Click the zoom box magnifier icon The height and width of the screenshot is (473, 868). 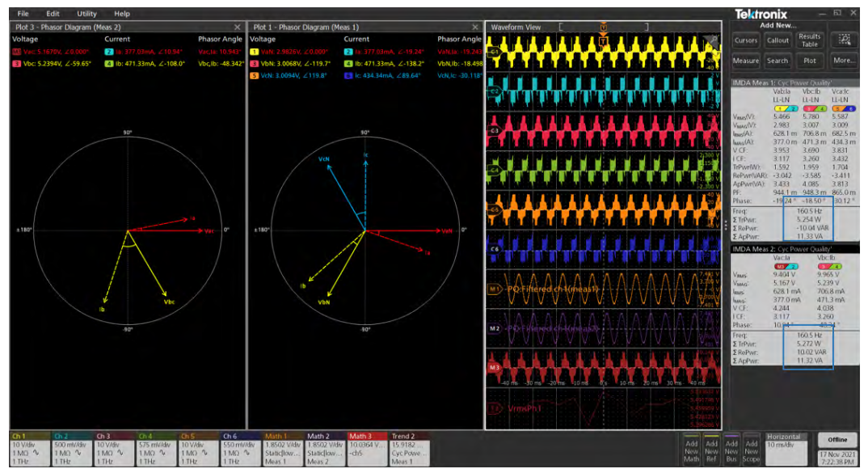click(x=845, y=40)
